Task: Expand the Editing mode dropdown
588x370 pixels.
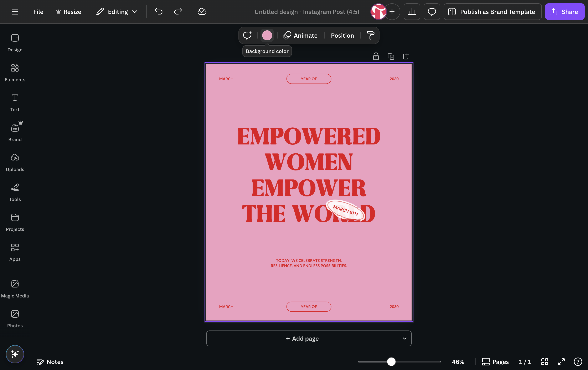Action: pyautogui.click(x=117, y=12)
